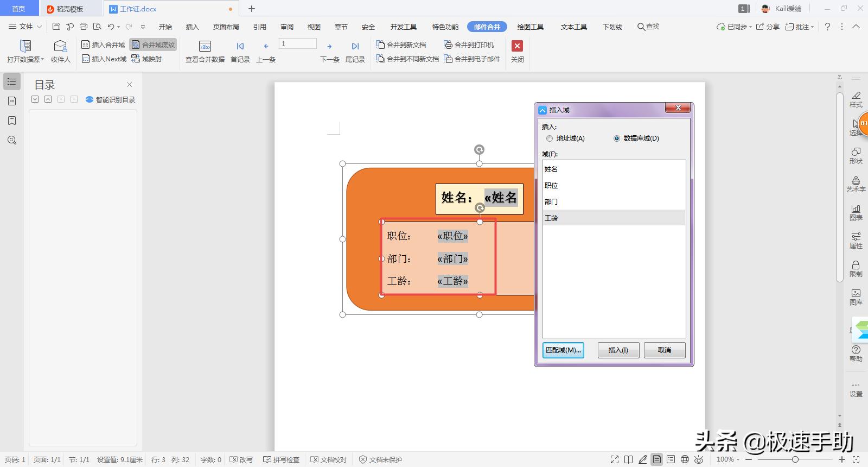Click the print preview icon
Image resolution: width=868 pixels, height=467 pixels.
[x=97, y=27]
